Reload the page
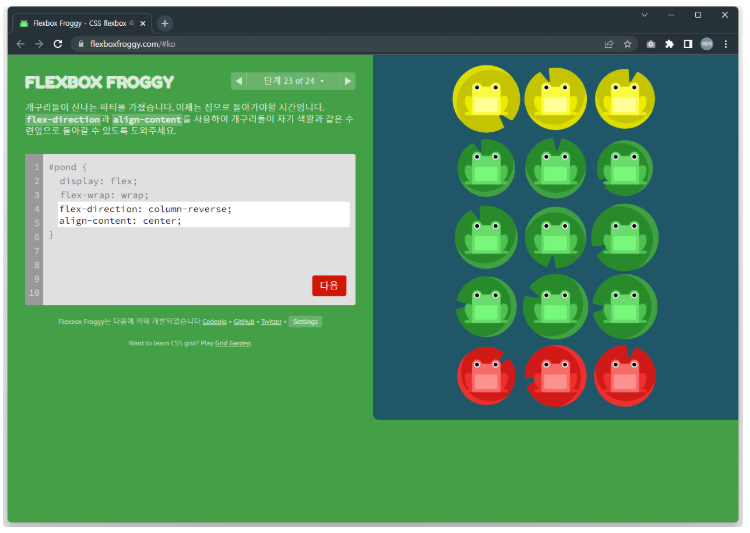Viewport: 750px width, 533px height. (58, 44)
